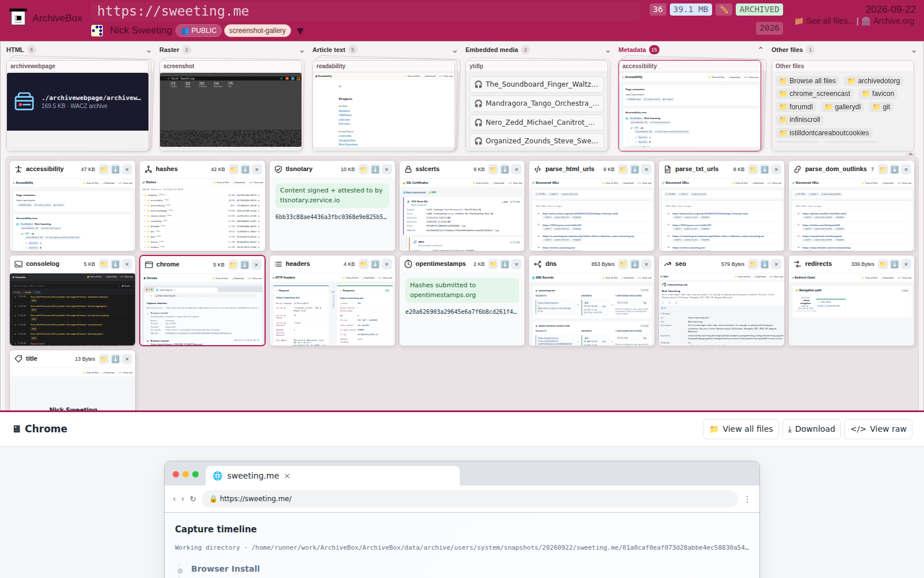Viewport: 924px width, 578px height.
Task: Select the Embedded media section header
Action: [x=491, y=50]
